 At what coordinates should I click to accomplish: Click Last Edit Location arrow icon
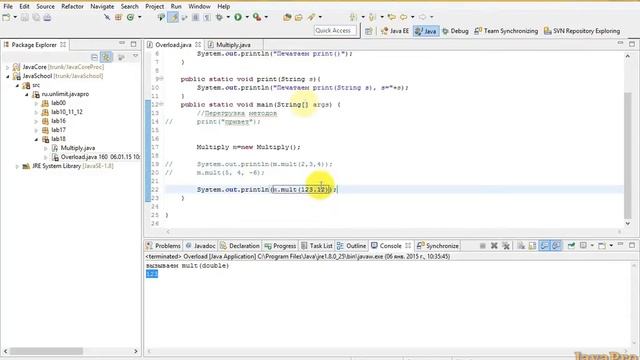pos(392,17)
